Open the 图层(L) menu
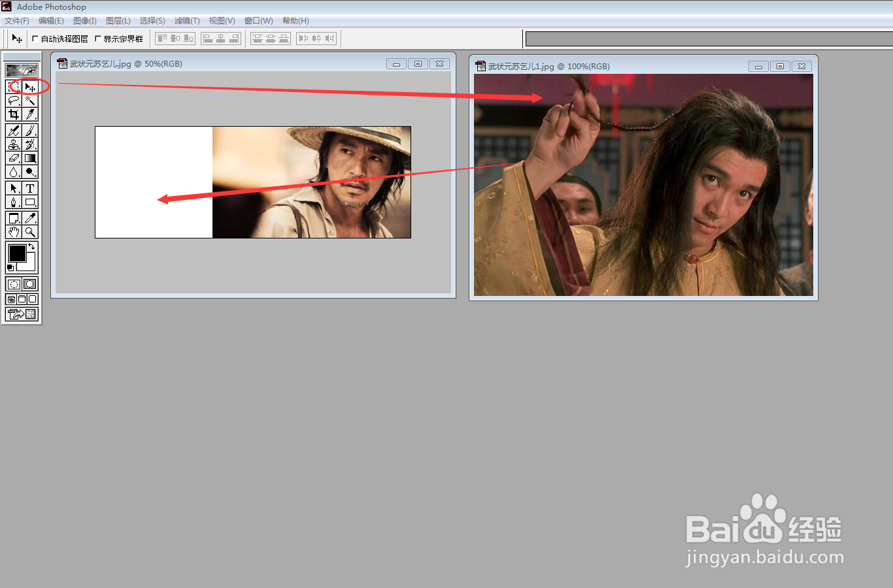Viewport: 893px width, 588px height. click(x=118, y=21)
